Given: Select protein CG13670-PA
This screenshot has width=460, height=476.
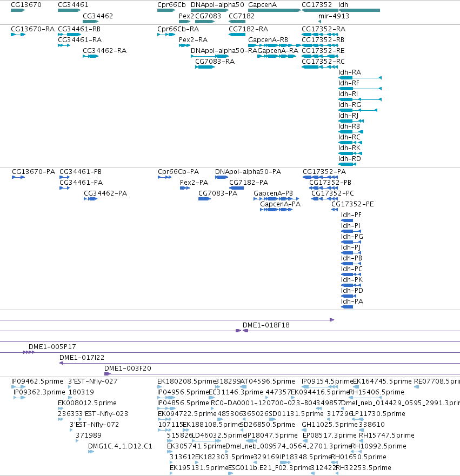Looking at the screenshot, I should (x=18, y=177).
